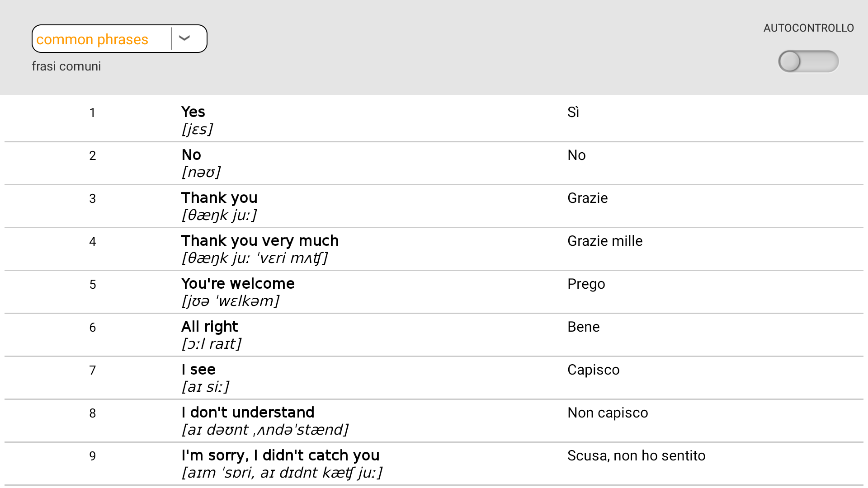Click the Italian translation "Grazie mille"
The image size is (868, 488).
(x=605, y=241)
